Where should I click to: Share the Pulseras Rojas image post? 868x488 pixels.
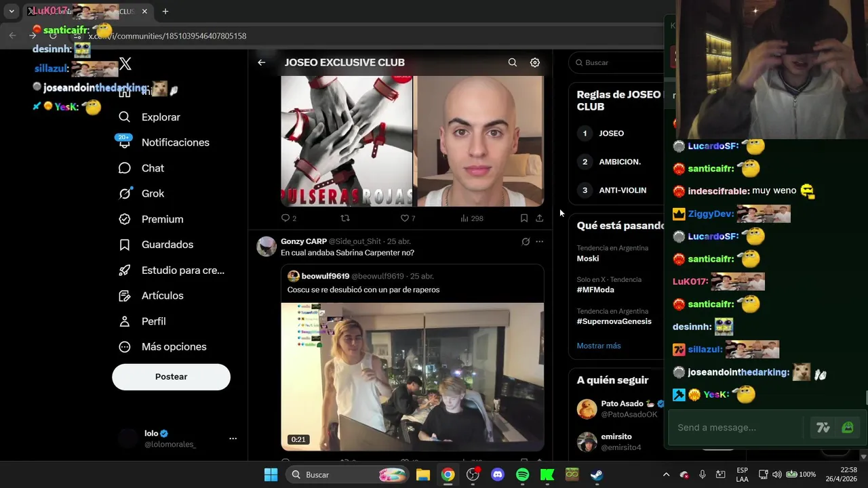click(x=539, y=218)
